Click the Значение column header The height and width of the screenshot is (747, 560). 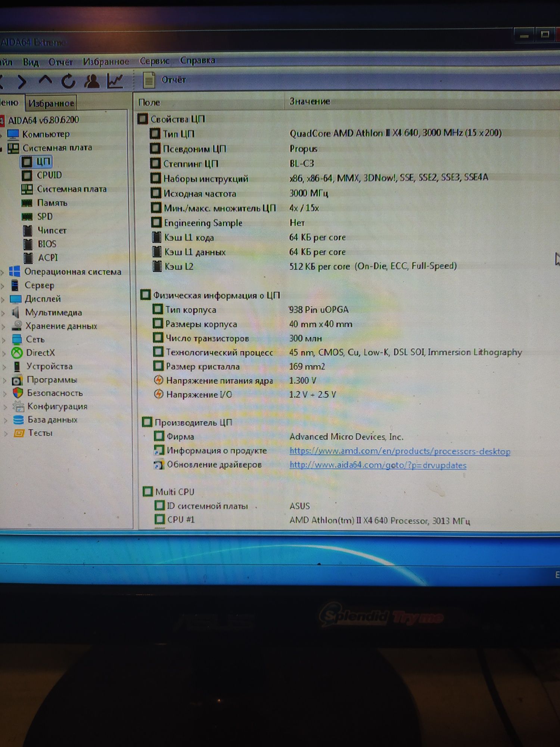[x=309, y=101]
